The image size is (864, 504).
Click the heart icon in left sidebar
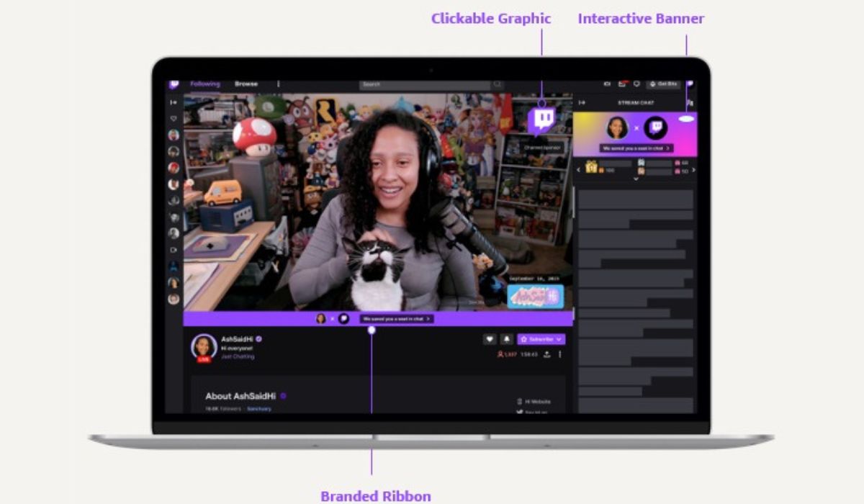pyautogui.click(x=174, y=119)
